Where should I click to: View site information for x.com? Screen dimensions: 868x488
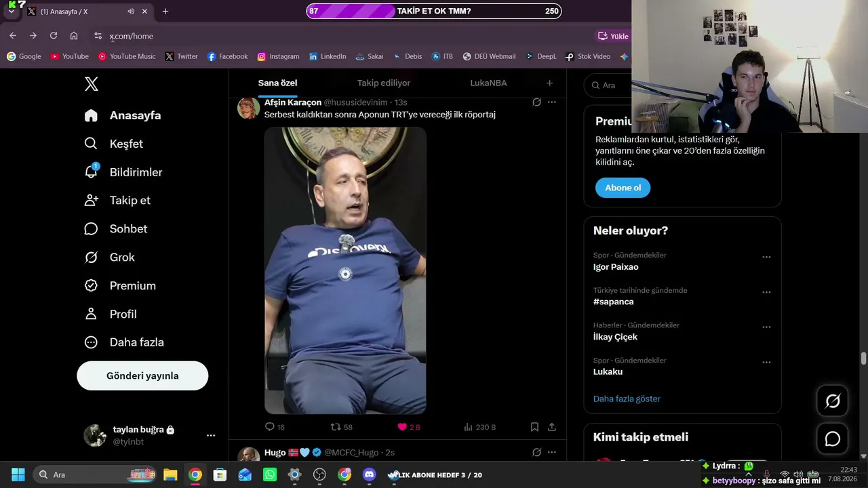98,36
